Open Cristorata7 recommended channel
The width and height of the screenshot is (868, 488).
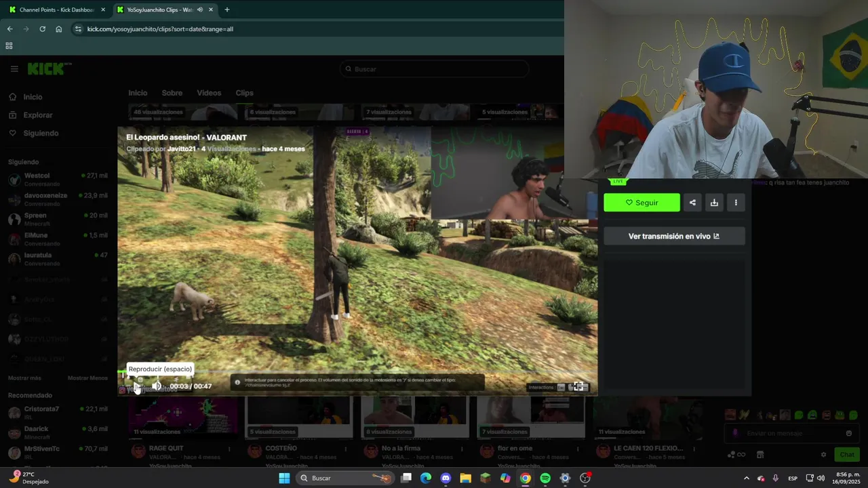click(58, 413)
